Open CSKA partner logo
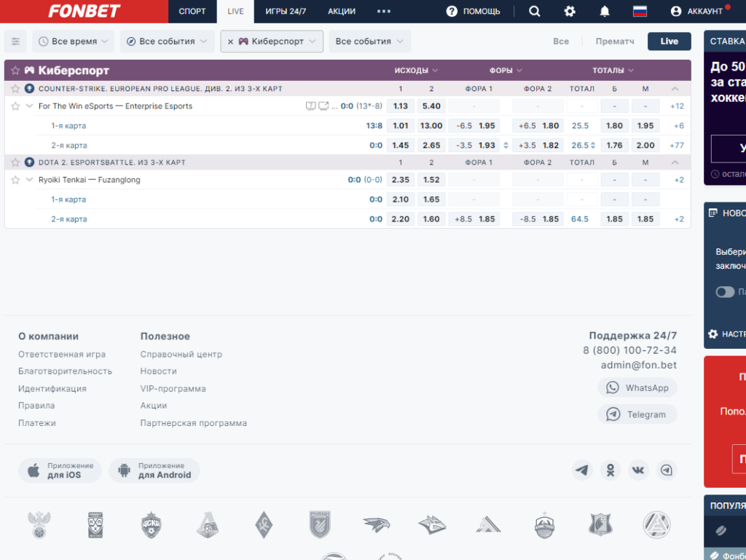The height and width of the screenshot is (560, 746). pyautogui.click(x=152, y=525)
